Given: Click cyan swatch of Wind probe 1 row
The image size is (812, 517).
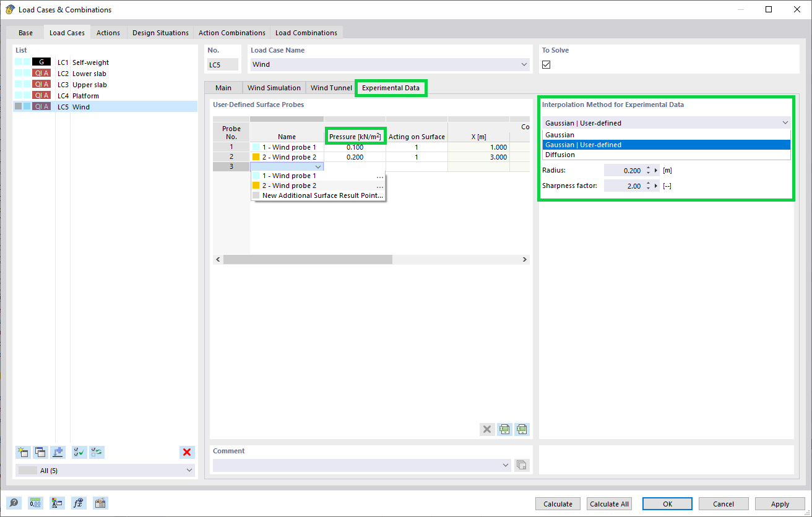Looking at the screenshot, I should pos(256,147).
